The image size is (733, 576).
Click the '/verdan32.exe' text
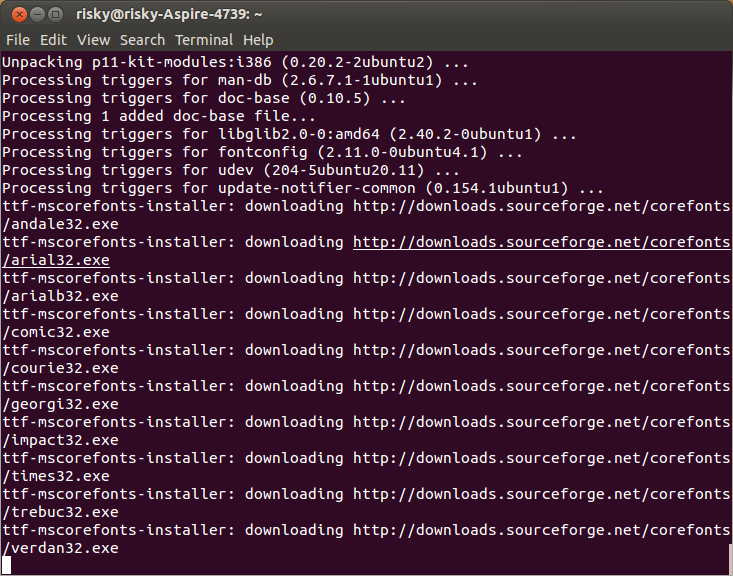(60, 548)
